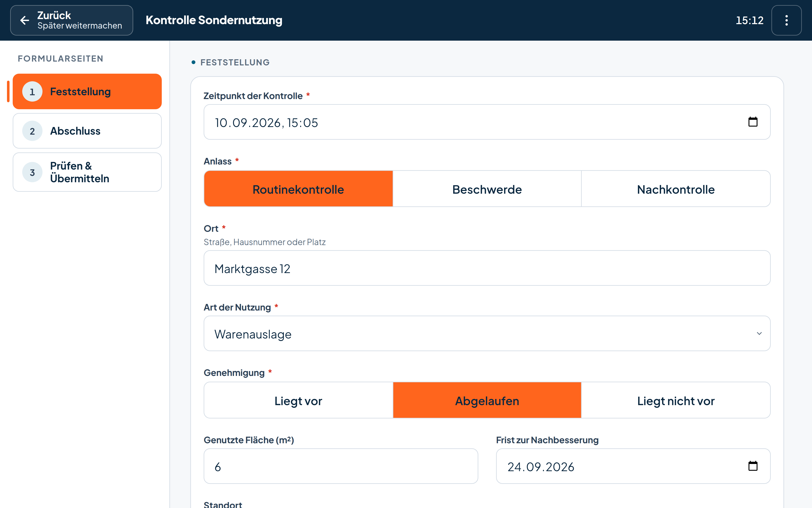Image resolution: width=812 pixels, height=508 pixels.
Task: Click the Zeitpunkt der Kontrolle date field
Action: pyautogui.click(x=487, y=122)
